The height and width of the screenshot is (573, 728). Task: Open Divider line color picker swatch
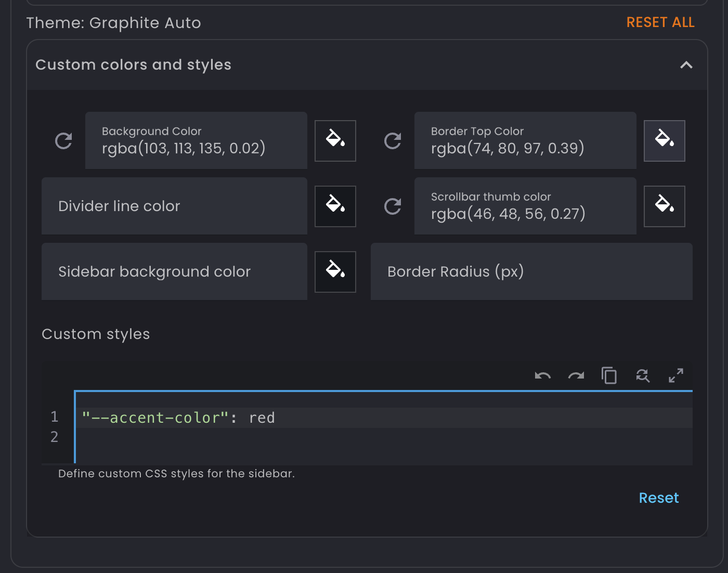[x=335, y=206]
